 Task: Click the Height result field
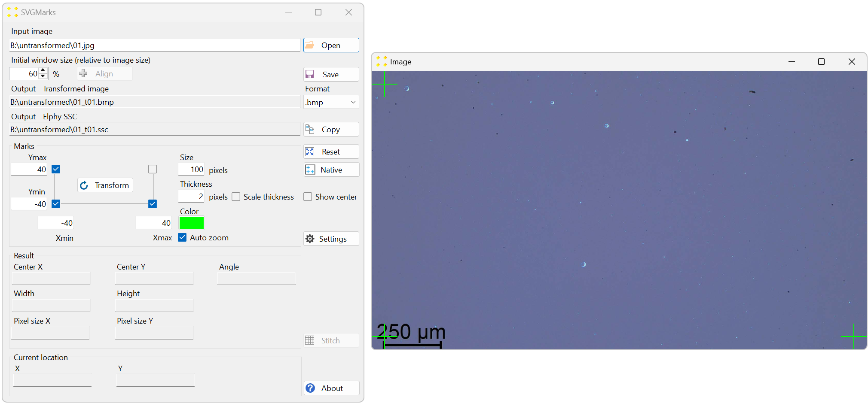pyautogui.click(x=154, y=306)
